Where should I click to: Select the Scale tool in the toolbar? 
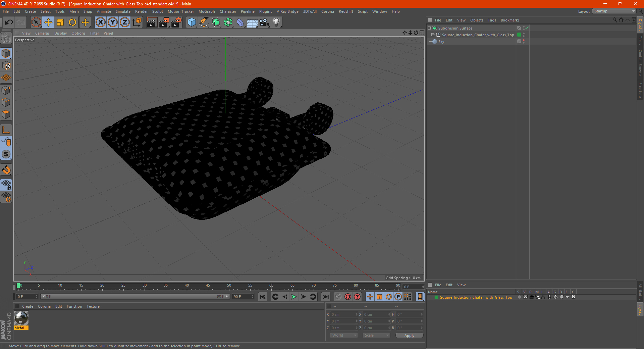pyautogui.click(x=60, y=22)
